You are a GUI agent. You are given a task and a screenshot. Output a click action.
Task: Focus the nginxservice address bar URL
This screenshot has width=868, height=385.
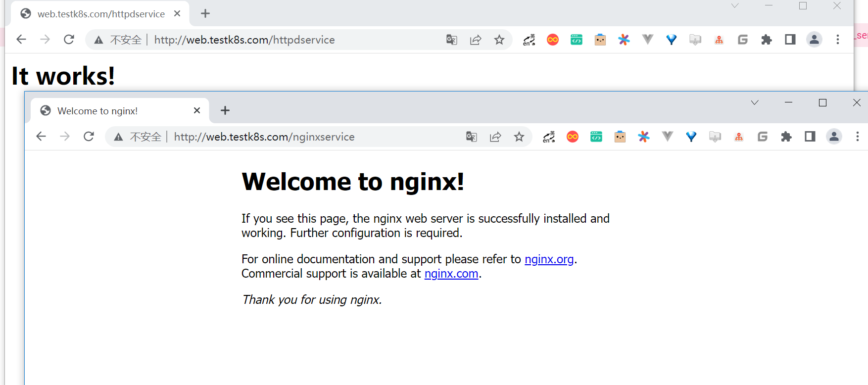pos(264,137)
